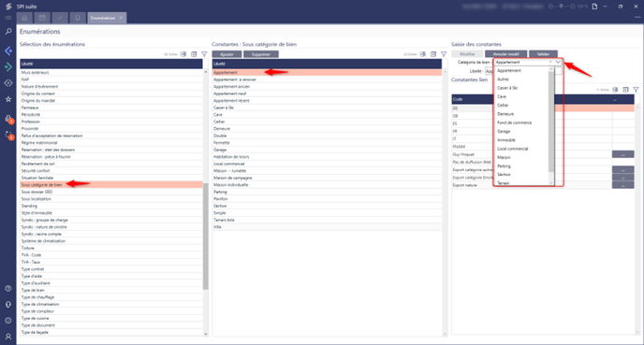Switch to the Enumérations tab
The height and width of the screenshot is (345, 644).
click(x=103, y=18)
